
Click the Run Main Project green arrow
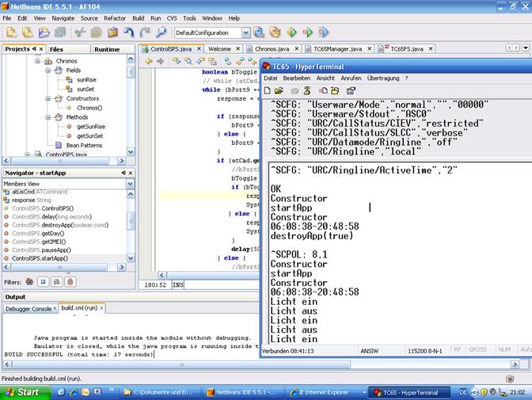(x=292, y=32)
